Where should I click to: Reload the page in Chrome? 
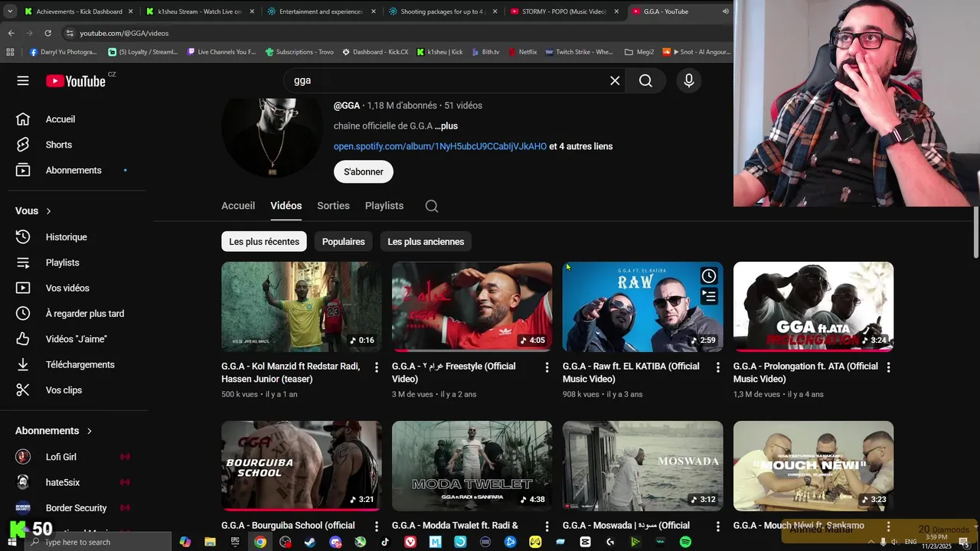pyautogui.click(x=47, y=33)
